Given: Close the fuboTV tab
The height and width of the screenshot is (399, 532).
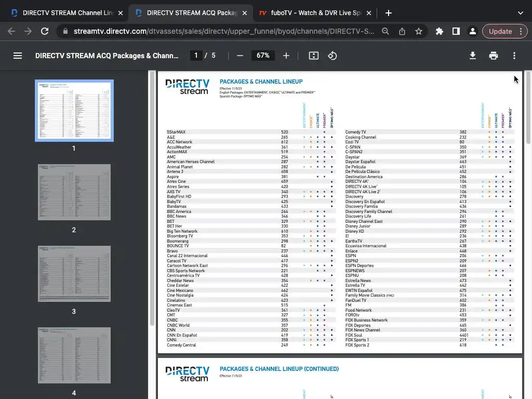Looking at the screenshot, I should click(x=369, y=13).
